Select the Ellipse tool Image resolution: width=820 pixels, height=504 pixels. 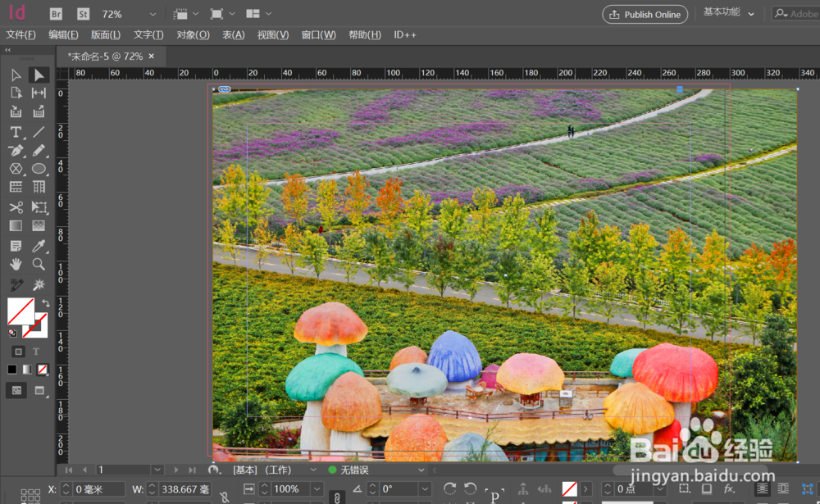(x=39, y=168)
